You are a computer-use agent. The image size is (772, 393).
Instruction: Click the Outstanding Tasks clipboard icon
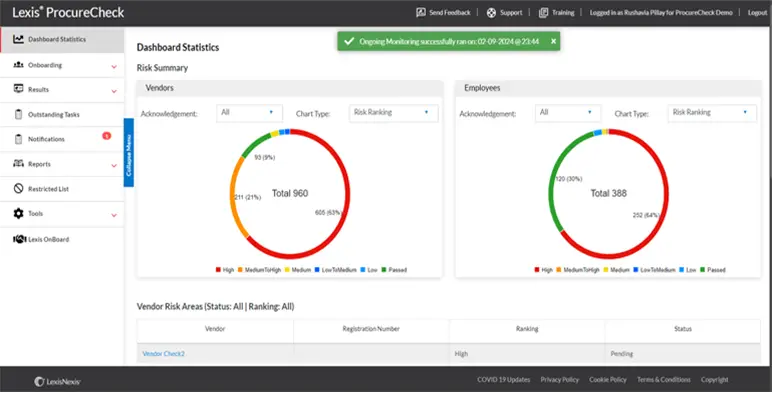[x=18, y=114]
